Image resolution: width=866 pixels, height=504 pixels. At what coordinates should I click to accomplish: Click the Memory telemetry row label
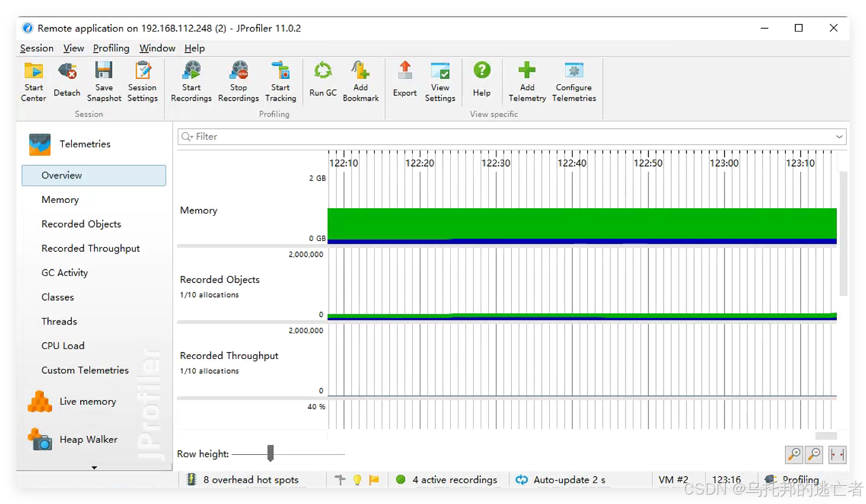click(199, 210)
